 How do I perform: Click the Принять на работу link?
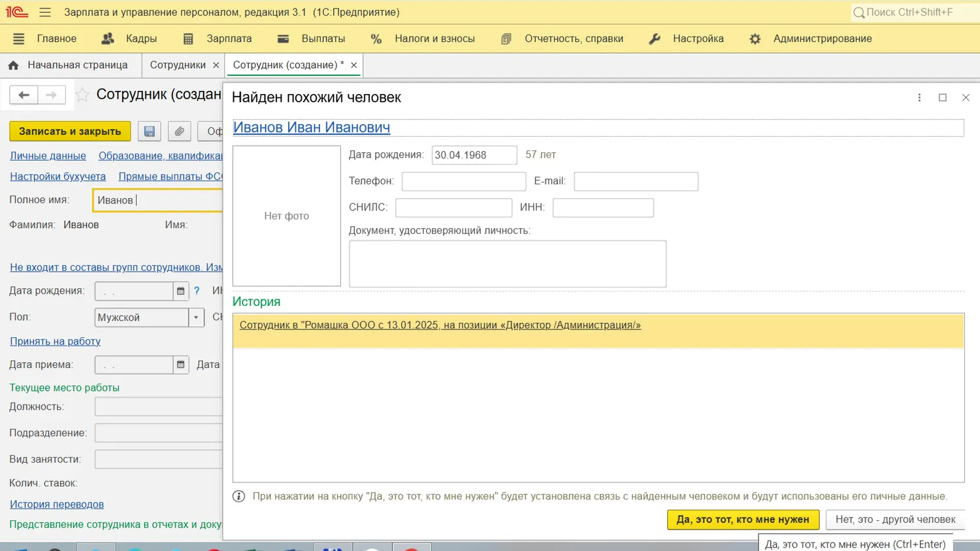(x=55, y=341)
